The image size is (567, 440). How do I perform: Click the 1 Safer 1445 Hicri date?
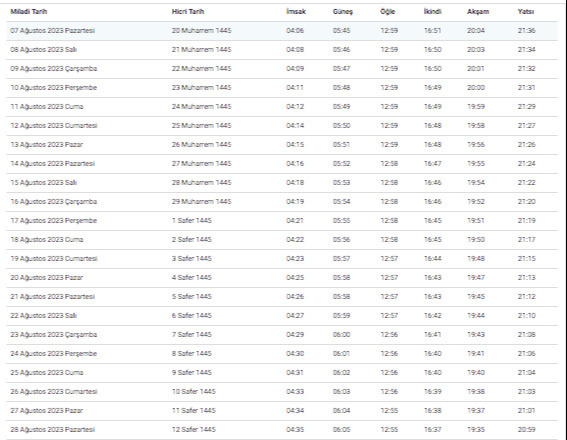pyautogui.click(x=192, y=221)
